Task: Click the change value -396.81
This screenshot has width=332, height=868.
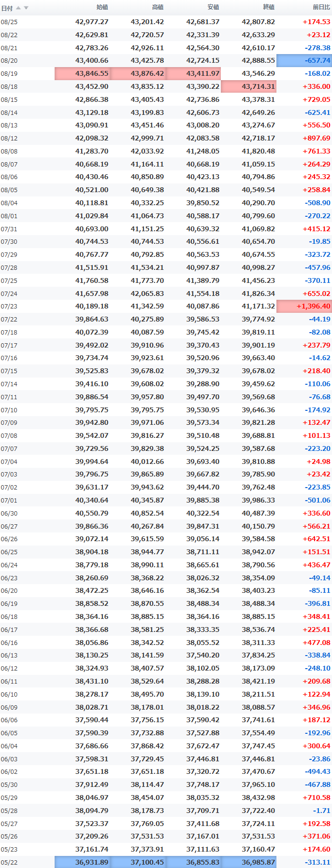Action: pos(318,603)
